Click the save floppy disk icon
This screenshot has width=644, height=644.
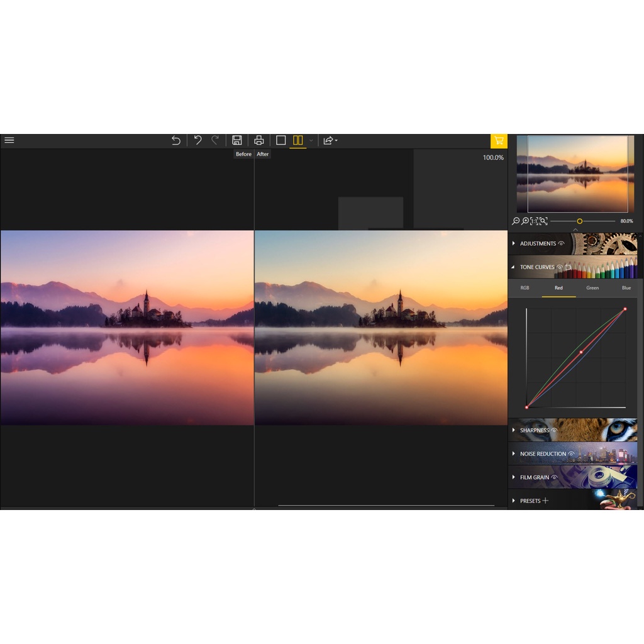pos(237,140)
